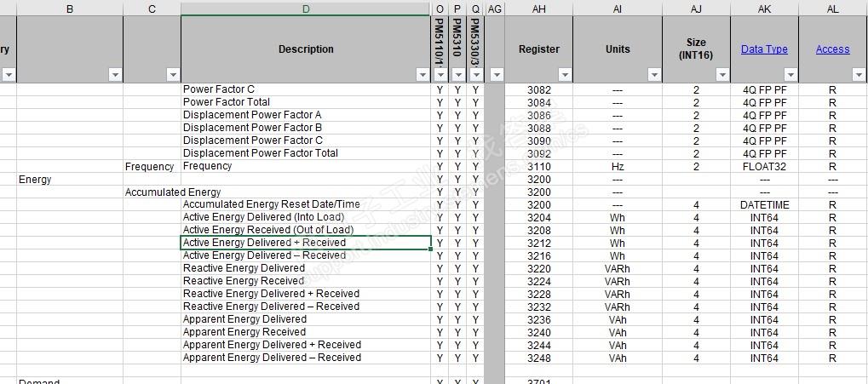Open the Size (INT16) filter dropdown
This screenshot has height=384, width=868.
(x=723, y=75)
